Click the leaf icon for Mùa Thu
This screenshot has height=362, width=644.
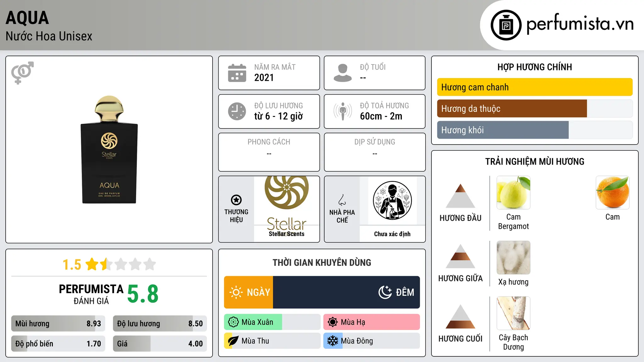point(233,341)
